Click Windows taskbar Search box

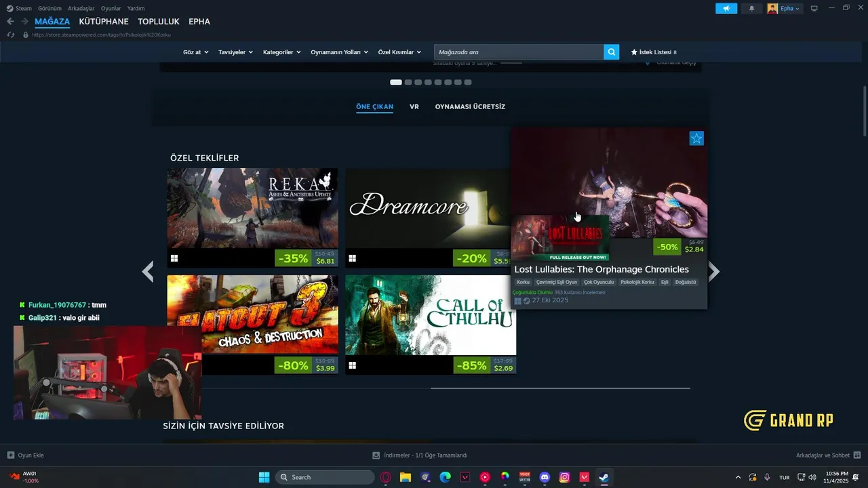click(x=325, y=477)
